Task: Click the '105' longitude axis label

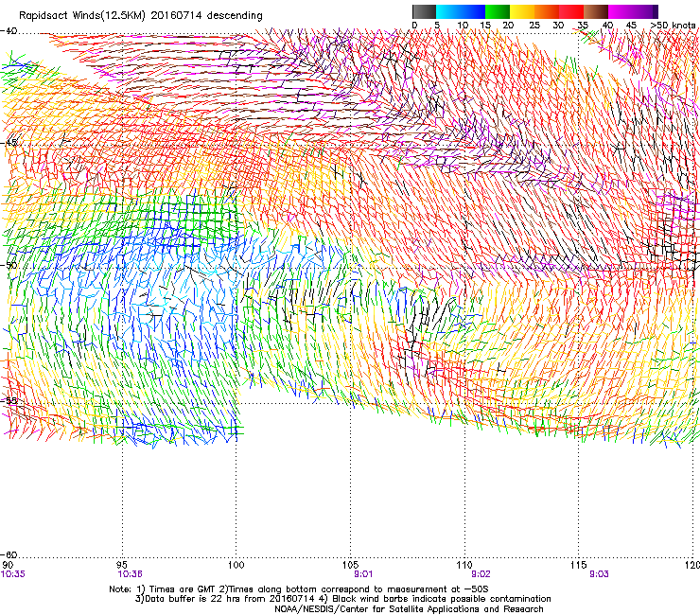Action: [350, 565]
